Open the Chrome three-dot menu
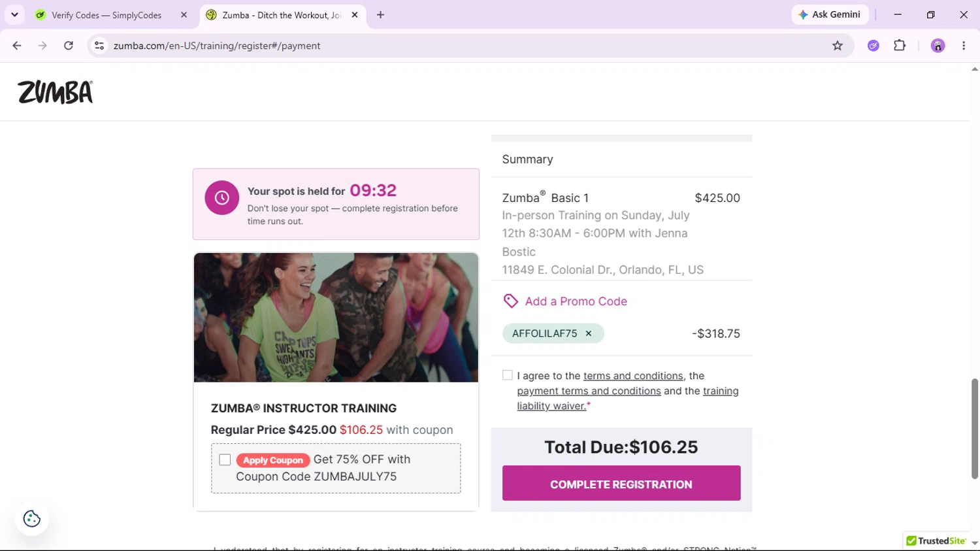Screen dimensions: 980x551 [x=964, y=46]
